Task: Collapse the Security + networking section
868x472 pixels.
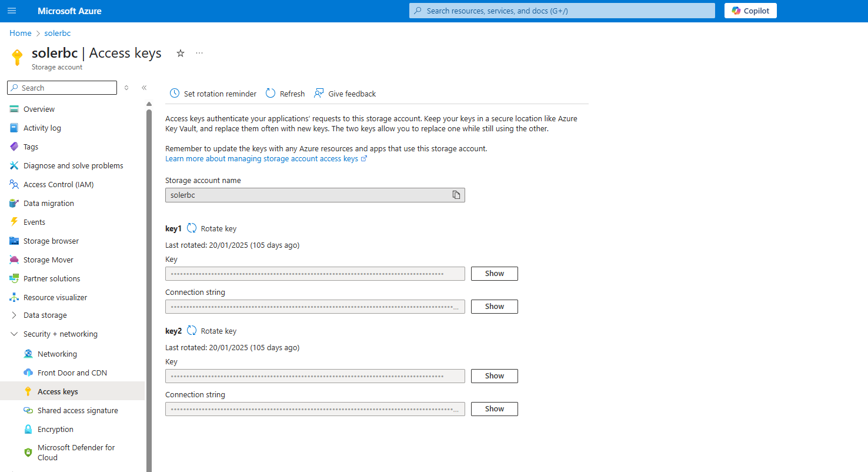Action: [x=14, y=334]
